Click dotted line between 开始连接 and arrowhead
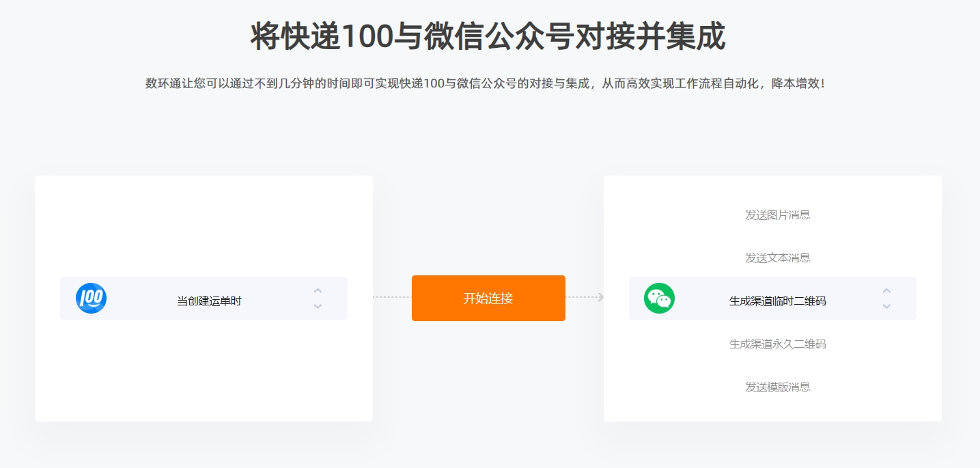The width and height of the screenshot is (980, 468). tap(581, 297)
